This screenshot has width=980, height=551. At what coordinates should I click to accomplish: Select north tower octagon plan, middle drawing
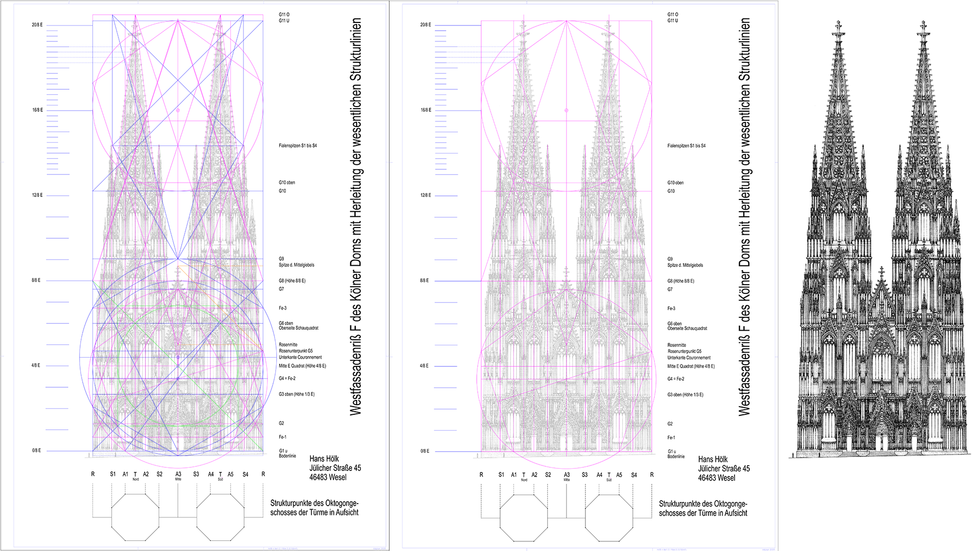[x=524, y=518]
